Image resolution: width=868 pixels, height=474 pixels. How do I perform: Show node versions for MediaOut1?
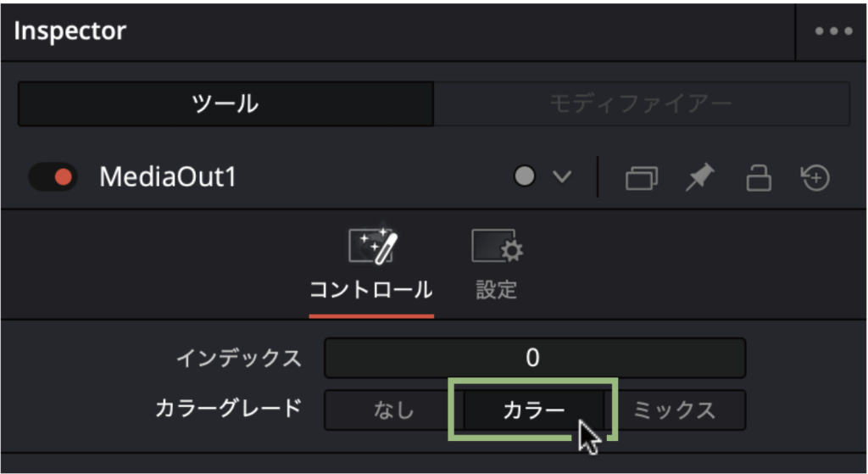click(642, 178)
